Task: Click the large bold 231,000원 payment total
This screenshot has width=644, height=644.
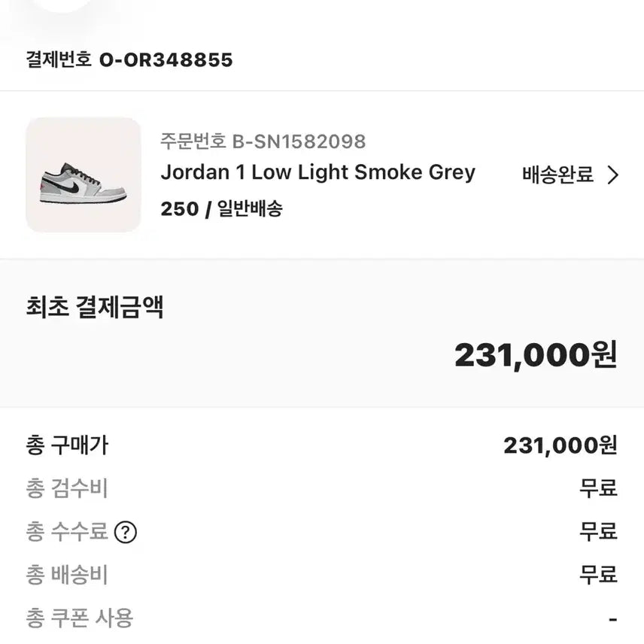Action: point(535,354)
